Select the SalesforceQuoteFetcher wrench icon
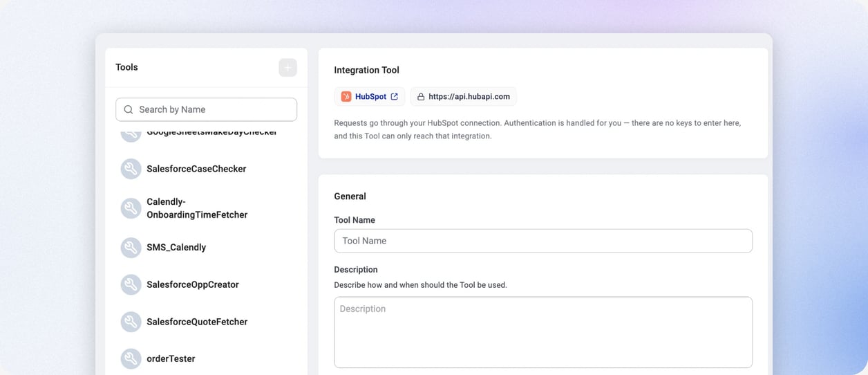 tap(131, 322)
